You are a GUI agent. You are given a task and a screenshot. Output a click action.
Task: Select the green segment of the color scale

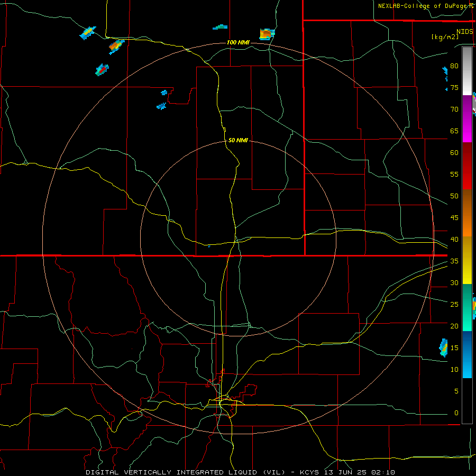(467, 307)
